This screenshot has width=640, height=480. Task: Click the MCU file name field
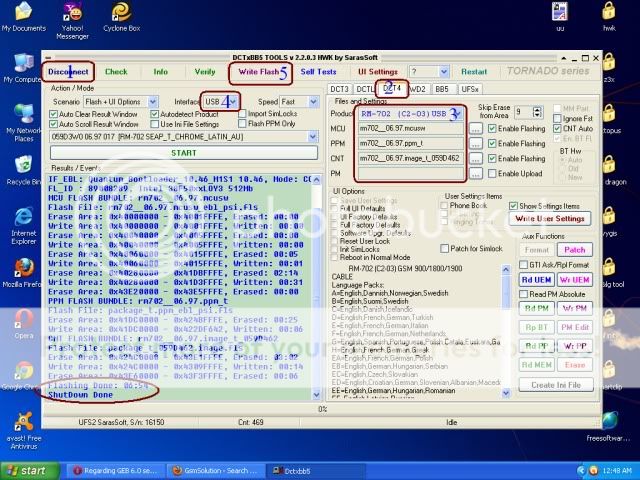pos(411,129)
